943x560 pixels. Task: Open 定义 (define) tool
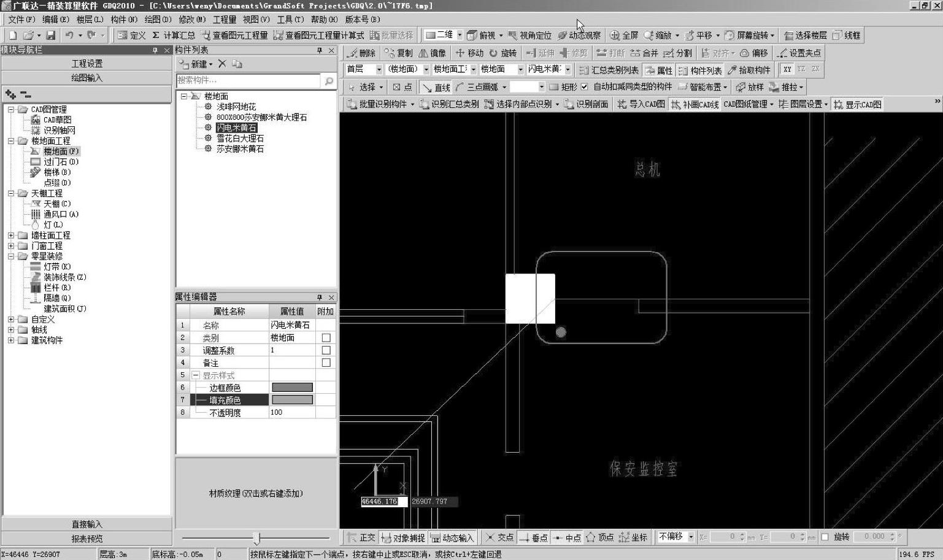click(x=132, y=36)
